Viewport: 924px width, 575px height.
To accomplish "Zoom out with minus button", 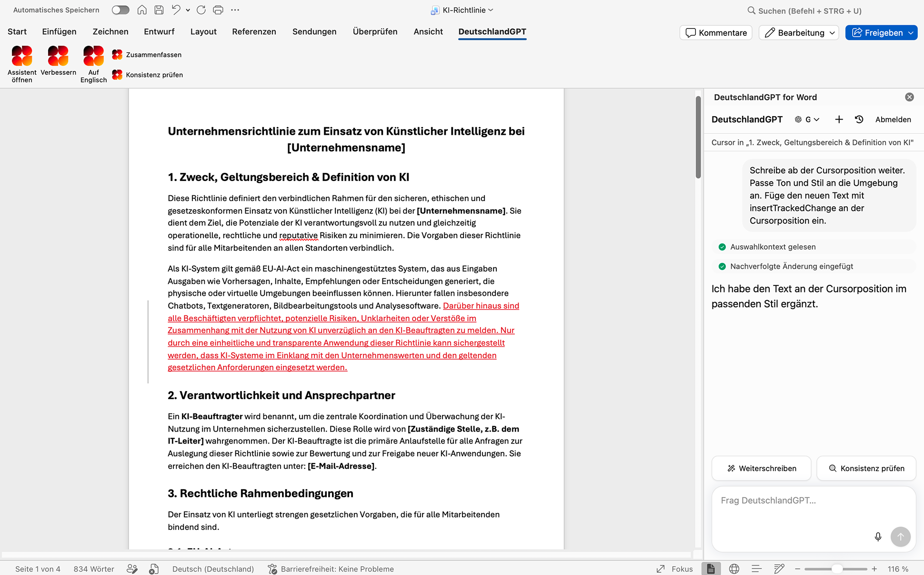I will click(797, 569).
